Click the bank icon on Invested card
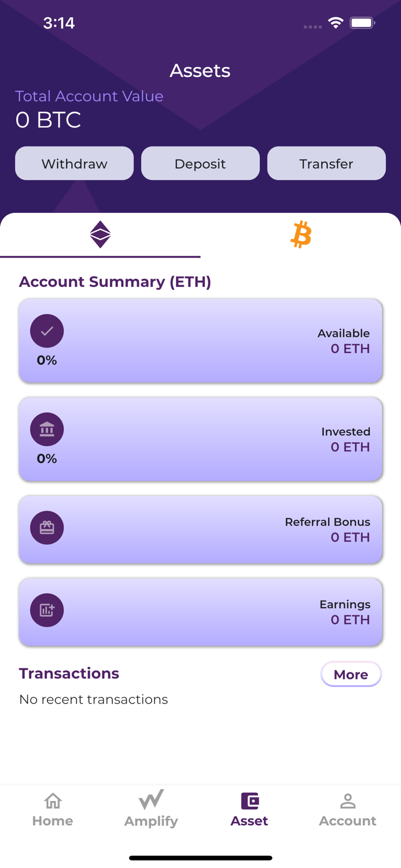 (x=46, y=429)
